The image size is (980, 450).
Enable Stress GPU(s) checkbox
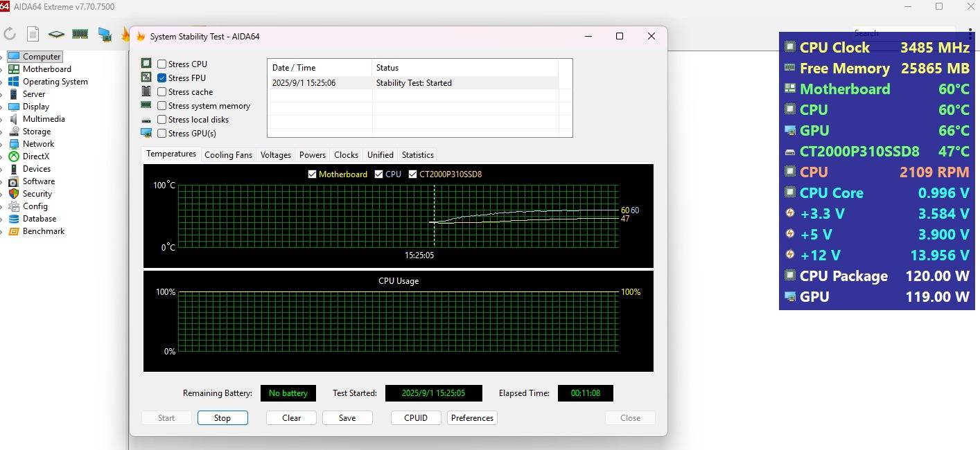pos(161,134)
